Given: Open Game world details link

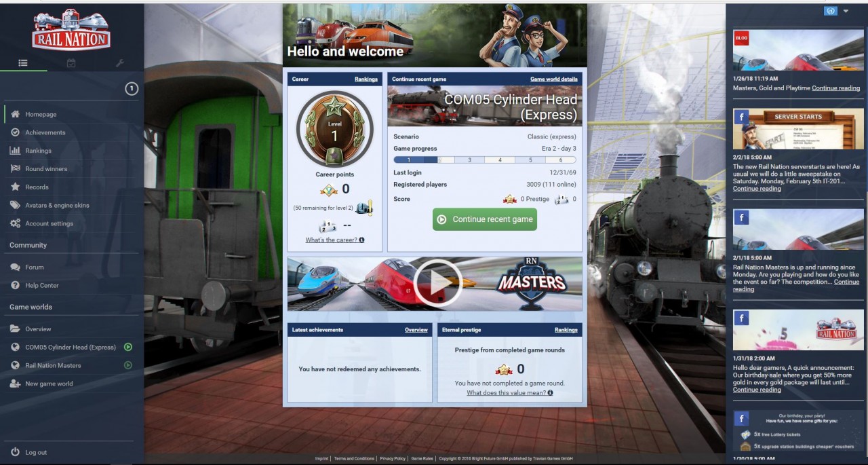Looking at the screenshot, I should [554, 79].
